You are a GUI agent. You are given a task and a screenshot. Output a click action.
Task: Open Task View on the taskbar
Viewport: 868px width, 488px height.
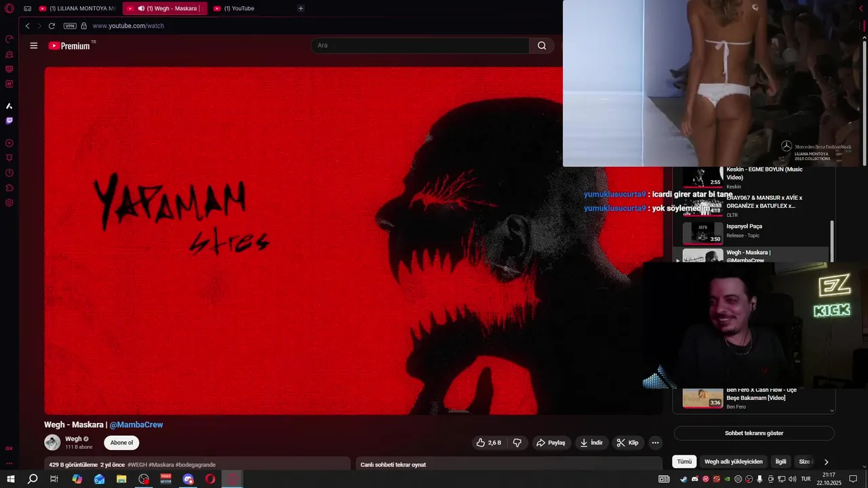click(54, 479)
